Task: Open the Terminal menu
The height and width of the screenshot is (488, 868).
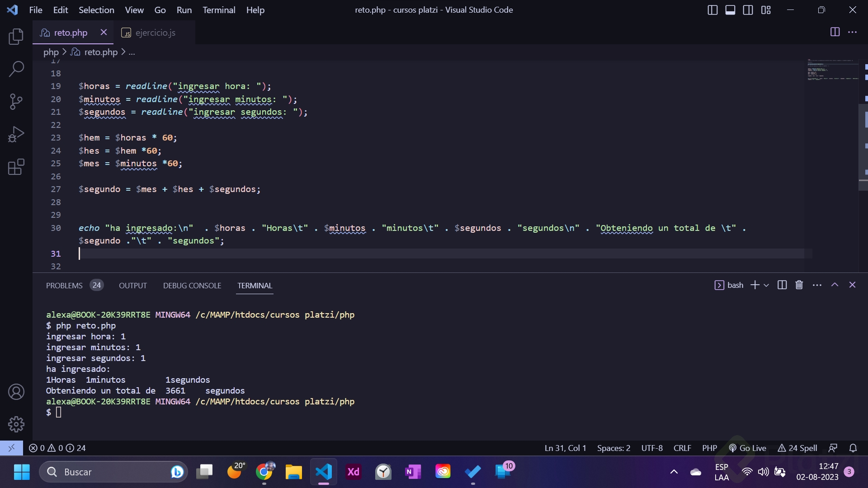Action: [x=219, y=10]
